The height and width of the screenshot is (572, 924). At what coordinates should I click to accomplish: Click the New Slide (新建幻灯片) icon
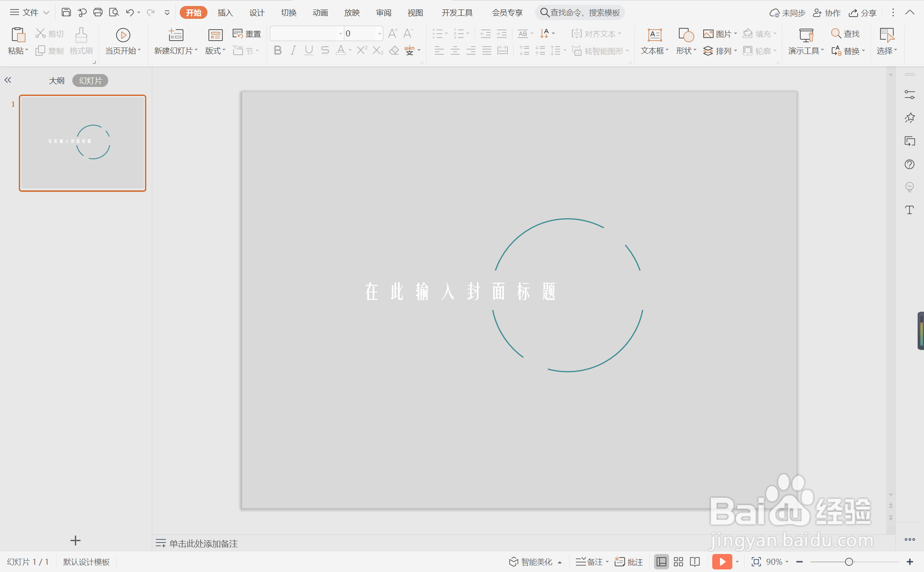point(175,35)
